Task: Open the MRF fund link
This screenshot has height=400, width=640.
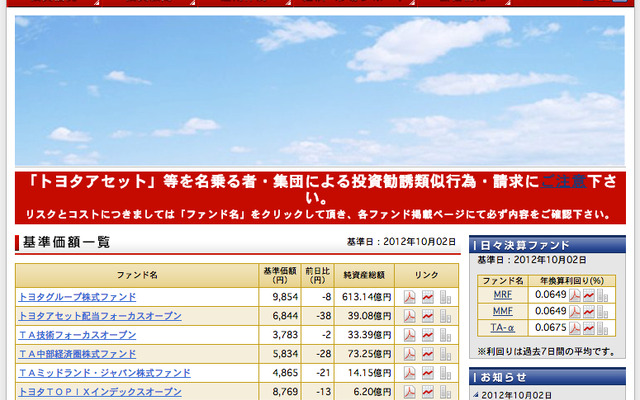Action: tap(502, 295)
